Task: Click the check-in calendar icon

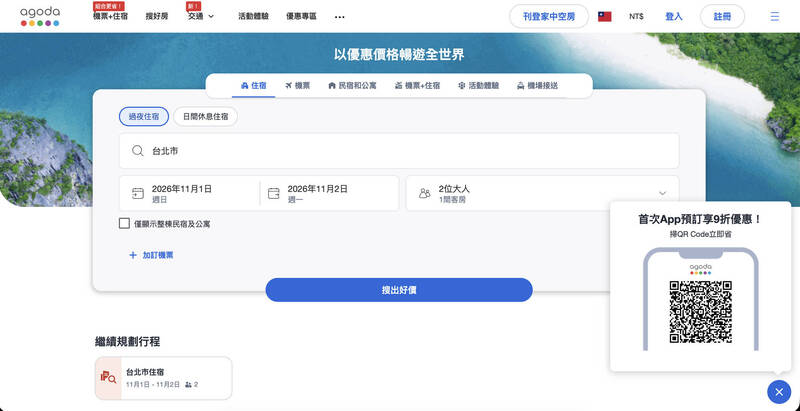Action: pyautogui.click(x=138, y=193)
